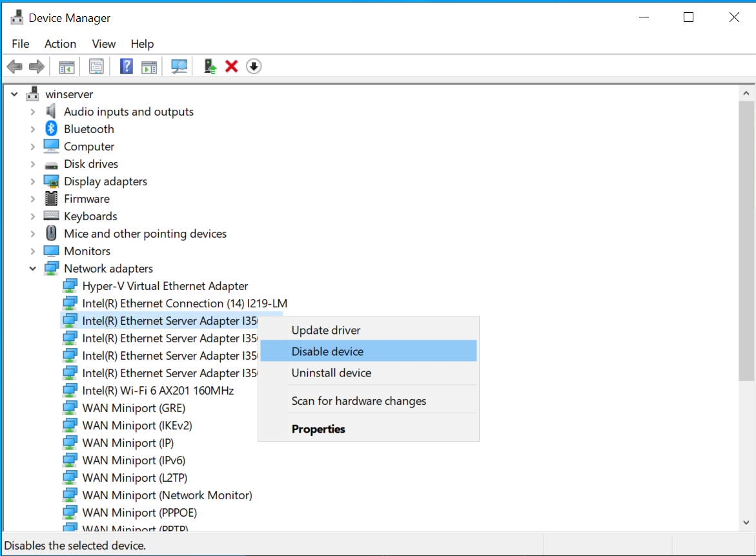The height and width of the screenshot is (556, 756).
Task: Open the Properties sheet toolbar icon
Action: (96, 67)
